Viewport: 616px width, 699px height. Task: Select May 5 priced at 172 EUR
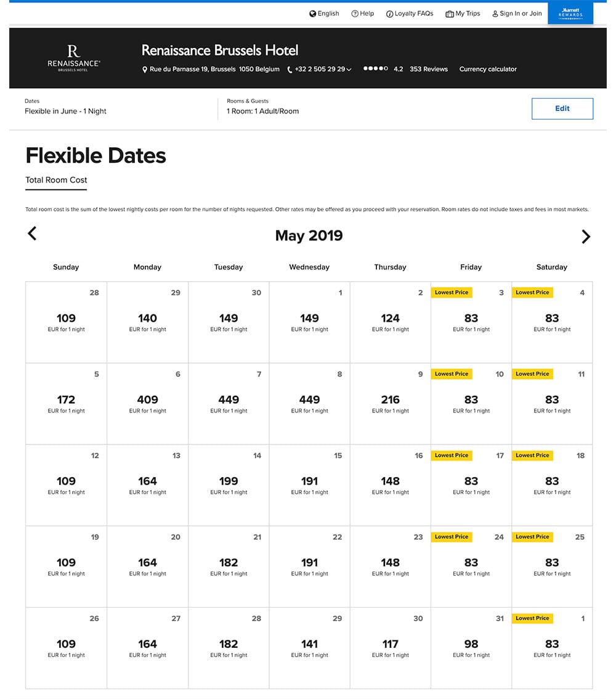click(x=66, y=404)
